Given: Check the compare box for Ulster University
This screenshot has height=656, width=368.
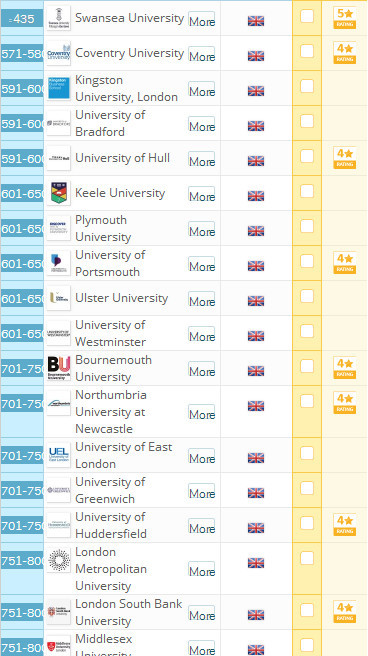Looking at the screenshot, I should [x=307, y=296].
